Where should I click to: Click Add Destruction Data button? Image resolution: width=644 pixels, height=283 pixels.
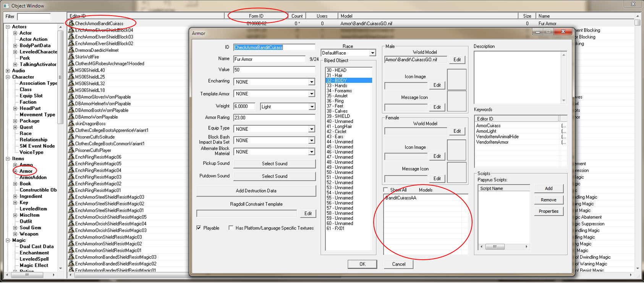point(256,191)
